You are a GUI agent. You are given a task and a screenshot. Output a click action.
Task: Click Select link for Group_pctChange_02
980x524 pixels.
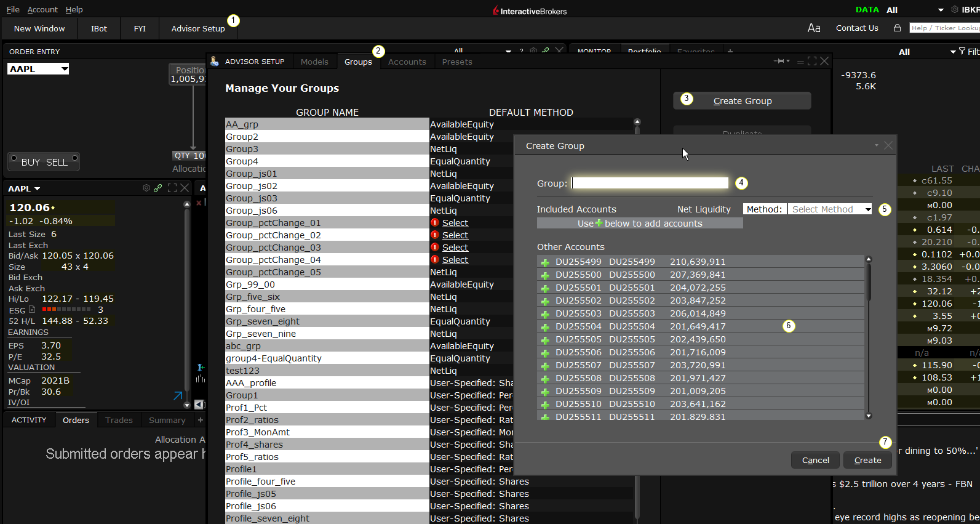(455, 235)
